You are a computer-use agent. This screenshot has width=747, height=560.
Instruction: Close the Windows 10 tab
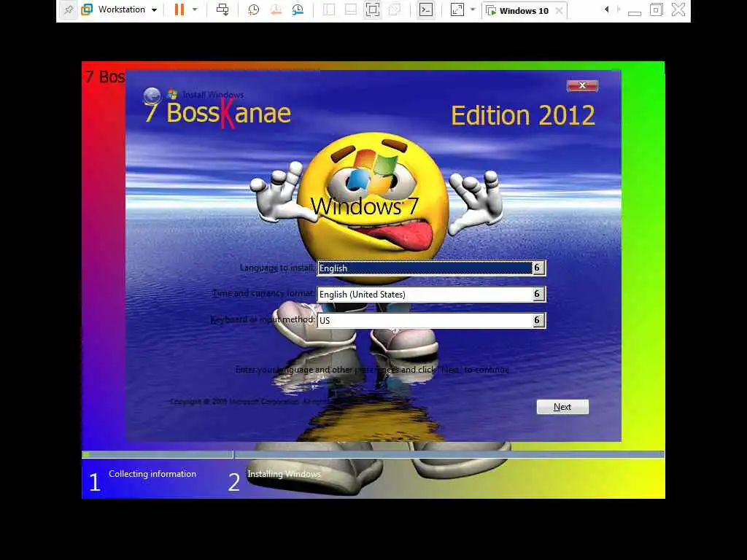point(560,10)
